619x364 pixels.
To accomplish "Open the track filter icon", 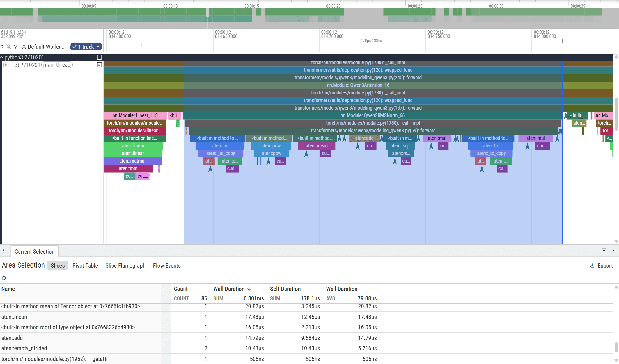I will [x=16, y=47].
